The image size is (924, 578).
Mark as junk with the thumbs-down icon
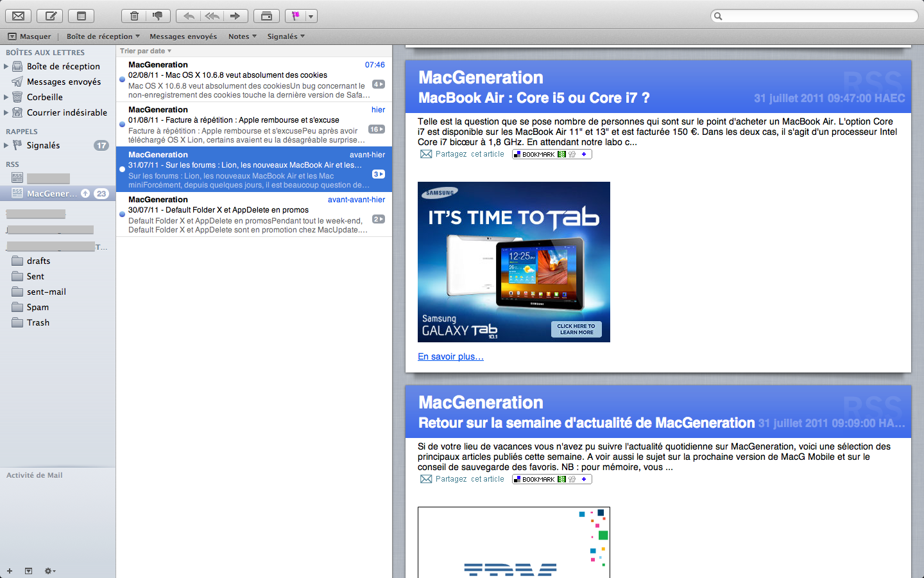(158, 16)
